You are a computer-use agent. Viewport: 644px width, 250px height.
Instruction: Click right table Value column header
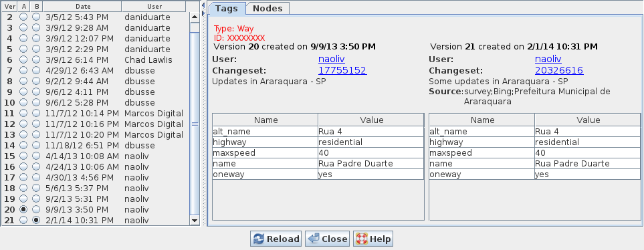(x=588, y=120)
